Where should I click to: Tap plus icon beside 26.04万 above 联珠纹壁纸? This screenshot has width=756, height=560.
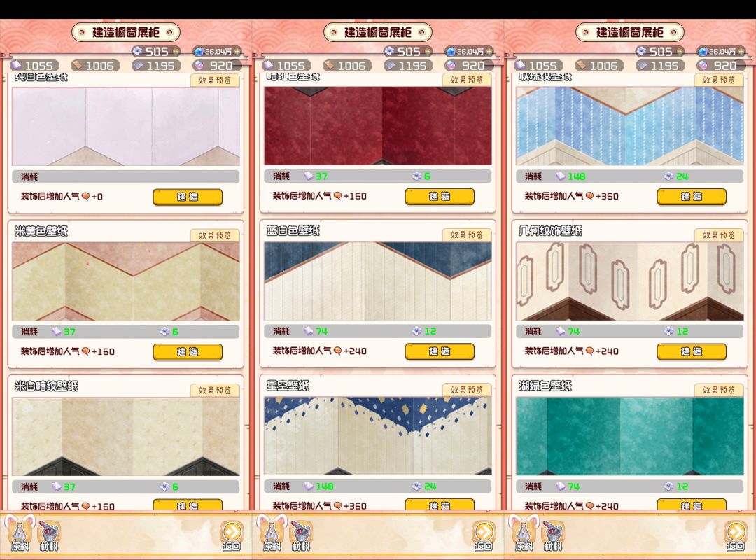tap(741, 51)
